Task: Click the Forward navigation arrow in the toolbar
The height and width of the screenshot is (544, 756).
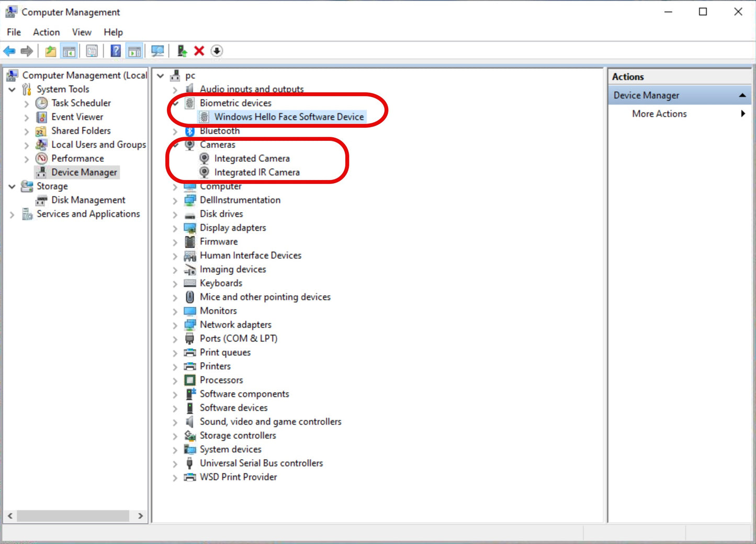Action: [x=26, y=51]
